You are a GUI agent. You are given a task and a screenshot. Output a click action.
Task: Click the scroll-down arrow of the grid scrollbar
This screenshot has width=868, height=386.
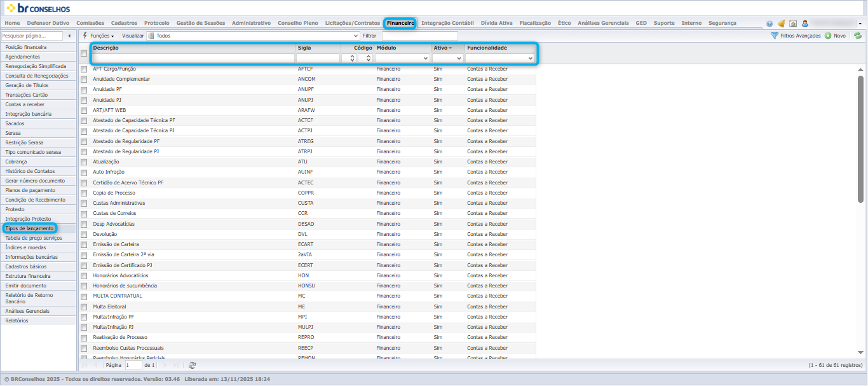tap(860, 352)
